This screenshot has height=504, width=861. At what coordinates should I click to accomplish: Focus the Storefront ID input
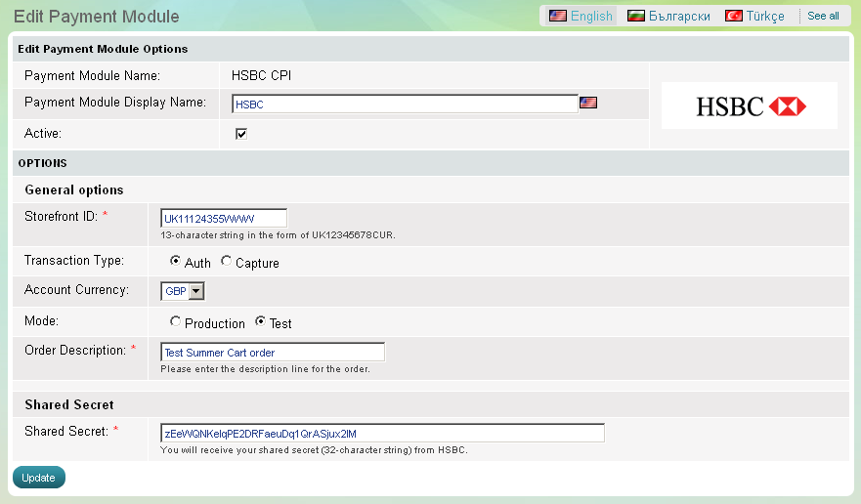224,218
